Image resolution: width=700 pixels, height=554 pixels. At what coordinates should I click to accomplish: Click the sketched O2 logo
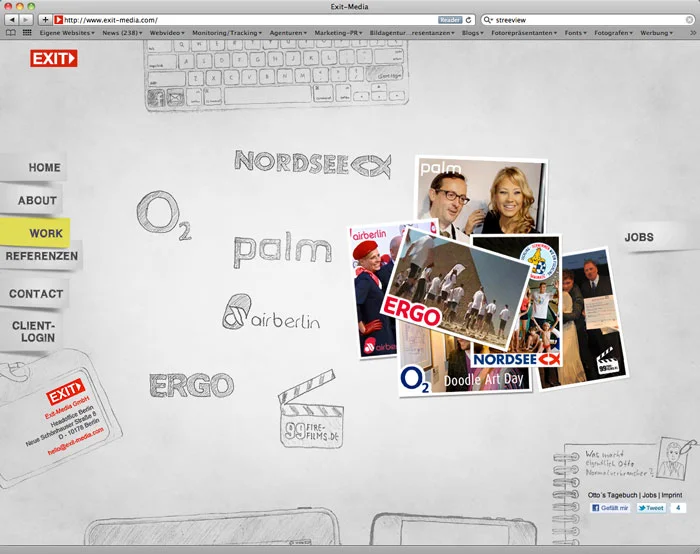coord(163,215)
